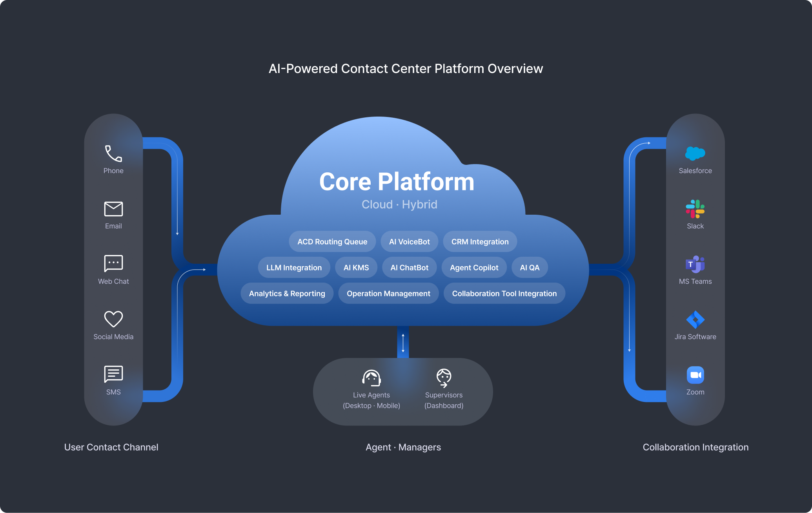Open the LLM Integration pill
The width and height of the screenshot is (812, 513).
(x=294, y=268)
